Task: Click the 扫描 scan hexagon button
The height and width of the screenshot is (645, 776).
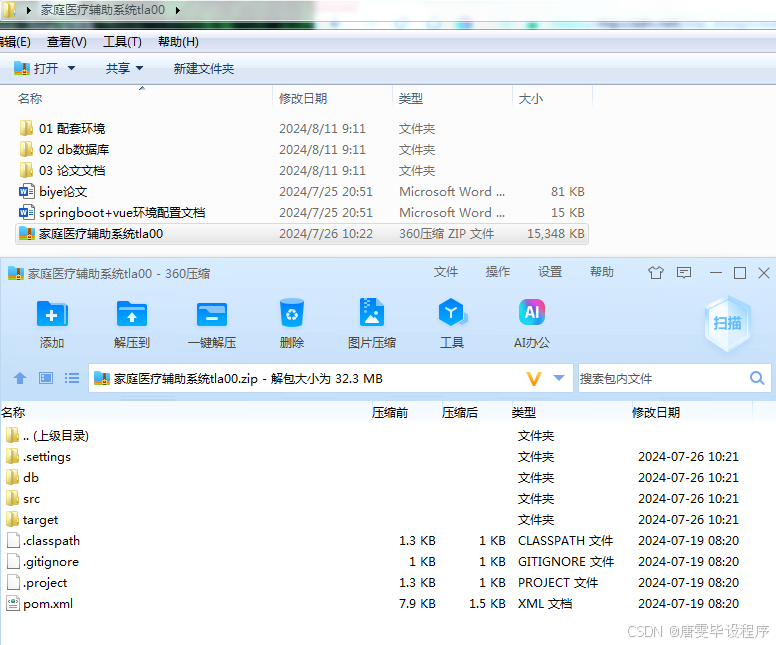Action: point(727,323)
